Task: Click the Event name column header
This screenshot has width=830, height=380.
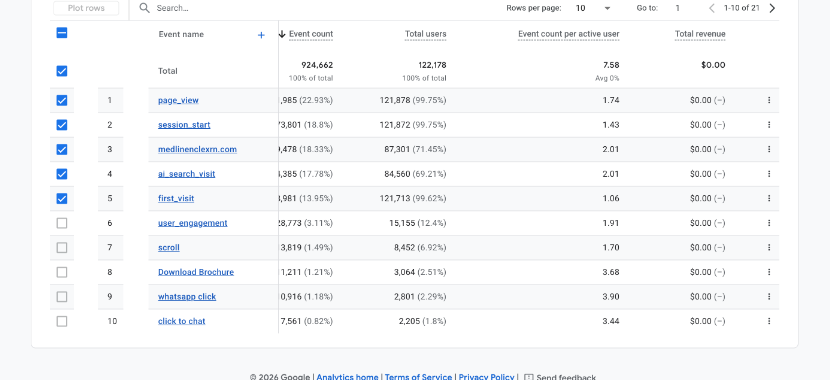Action: pos(181,34)
